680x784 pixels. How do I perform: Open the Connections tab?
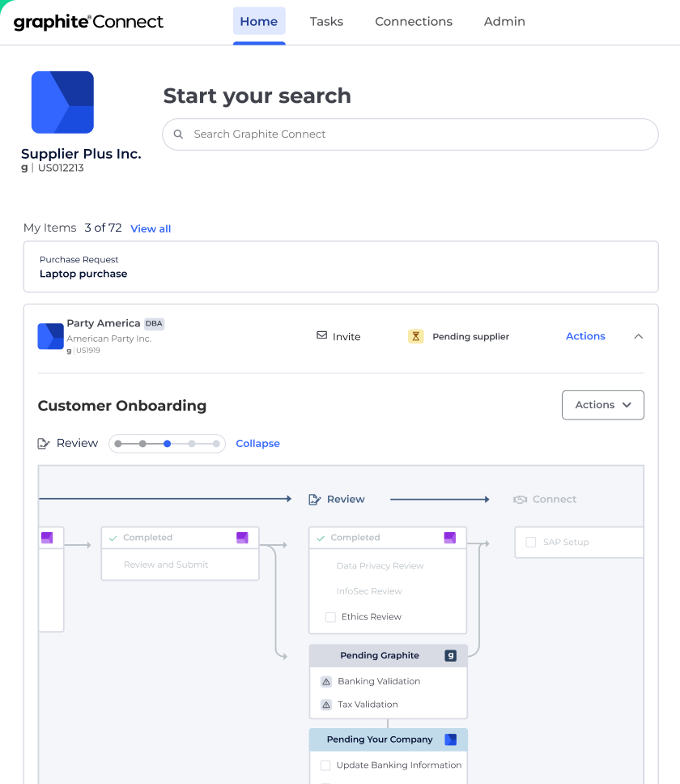point(414,22)
